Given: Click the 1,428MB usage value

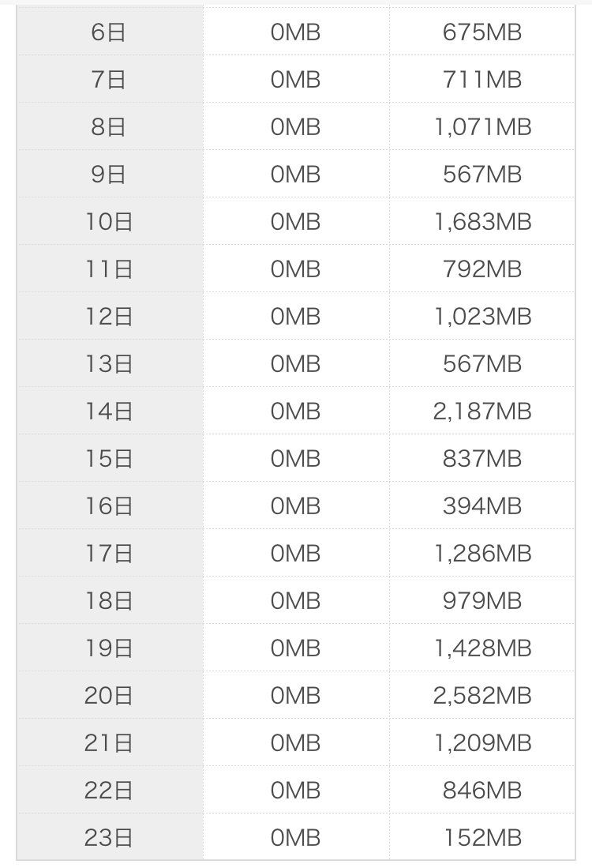Looking at the screenshot, I should 482,648.
